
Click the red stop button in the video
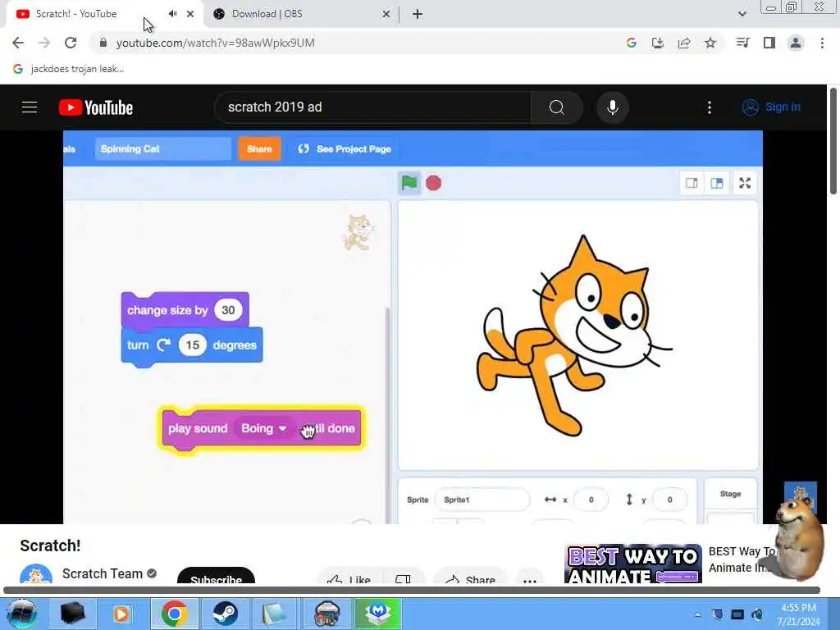tap(433, 183)
